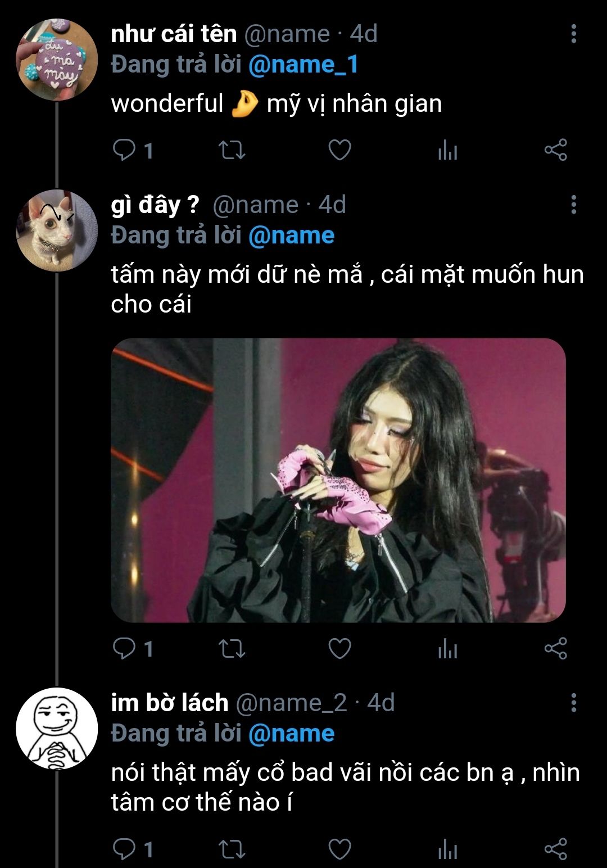View analytics for the "wonderful" tweet

click(447, 151)
